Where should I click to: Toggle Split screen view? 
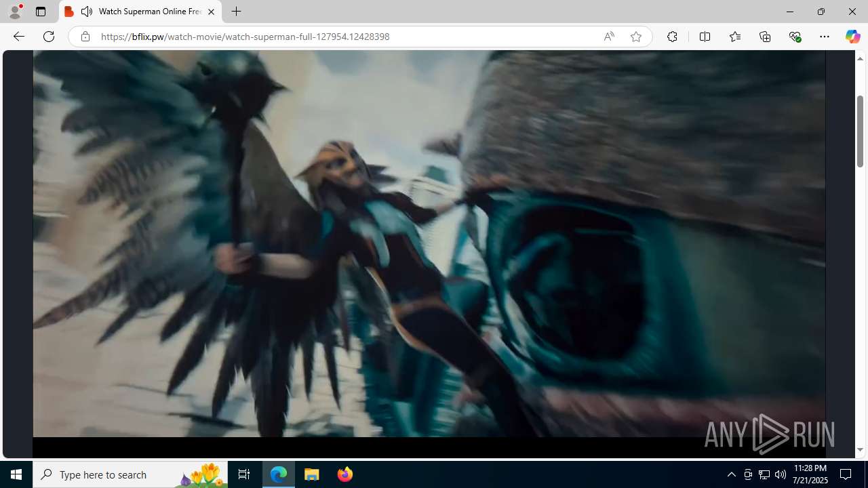[705, 37]
